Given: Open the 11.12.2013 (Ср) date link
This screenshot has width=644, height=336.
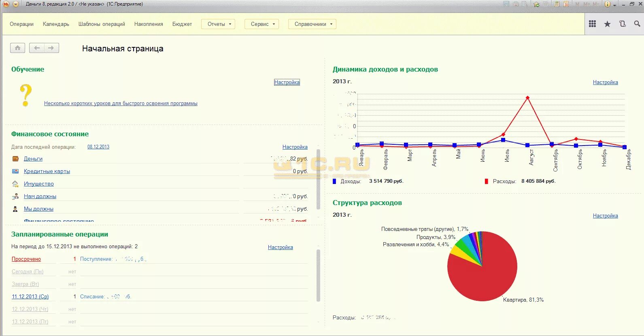Looking at the screenshot, I should click(30, 297).
